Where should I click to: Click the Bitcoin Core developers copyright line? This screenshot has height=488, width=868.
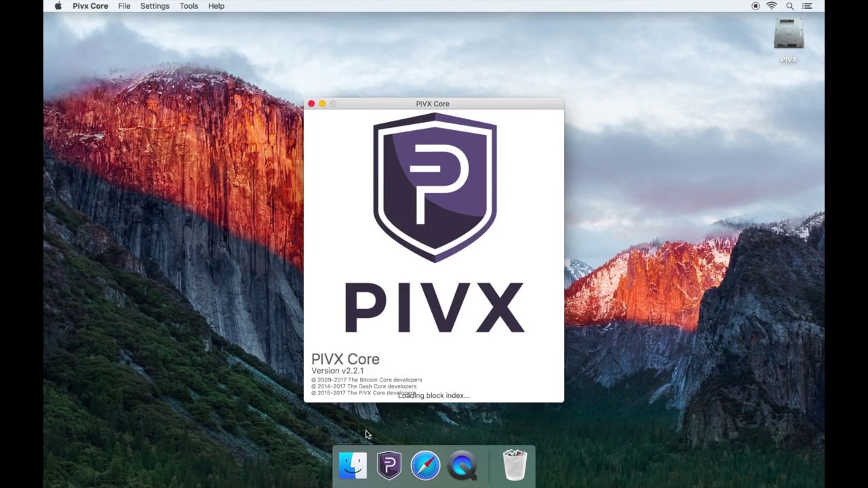tap(367, 380)
